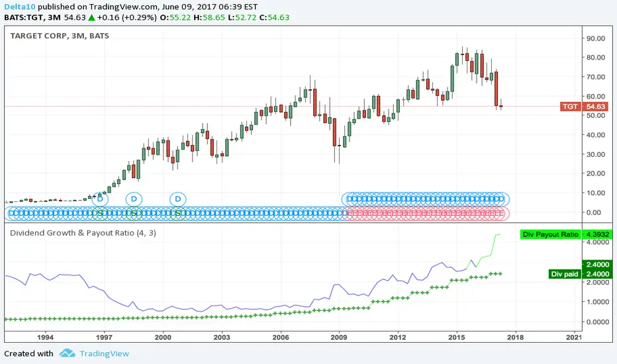Click the 80.00 price axis label
The image size is (617, 364).
click(596, 58)
